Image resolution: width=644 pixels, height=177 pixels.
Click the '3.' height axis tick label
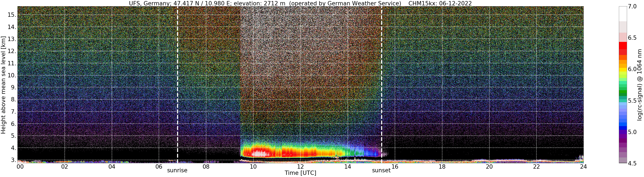(x=13, y=160)
